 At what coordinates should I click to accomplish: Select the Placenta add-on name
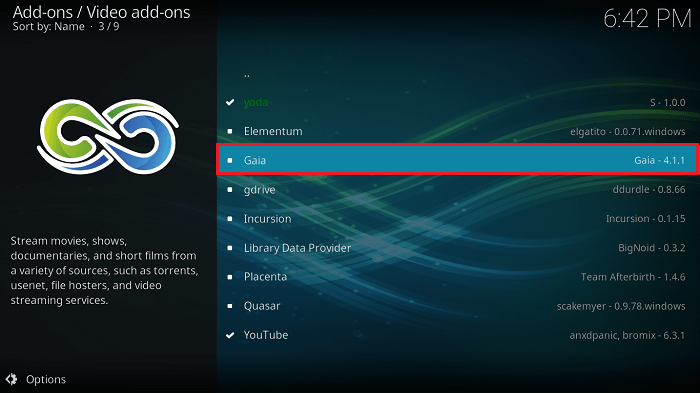click(265, 277)
